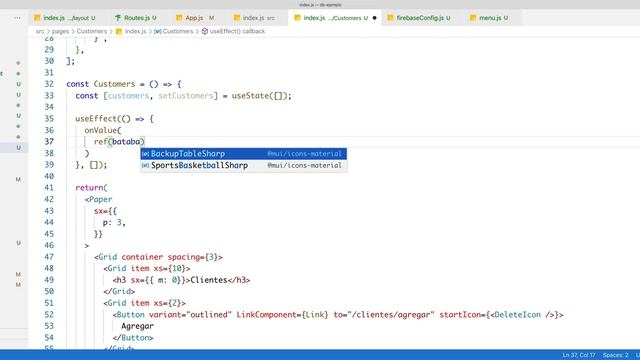640x360 pixels.
Task: Select the src breadcrumb
Action: coord(40,31)
